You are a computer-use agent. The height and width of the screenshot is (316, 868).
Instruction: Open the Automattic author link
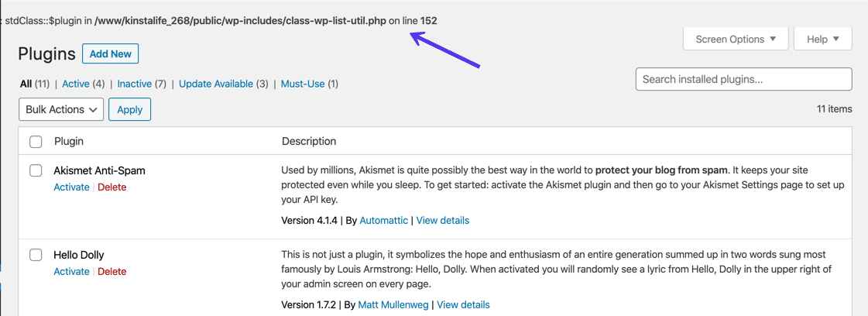pyautogui.click(x=383, y=221)
